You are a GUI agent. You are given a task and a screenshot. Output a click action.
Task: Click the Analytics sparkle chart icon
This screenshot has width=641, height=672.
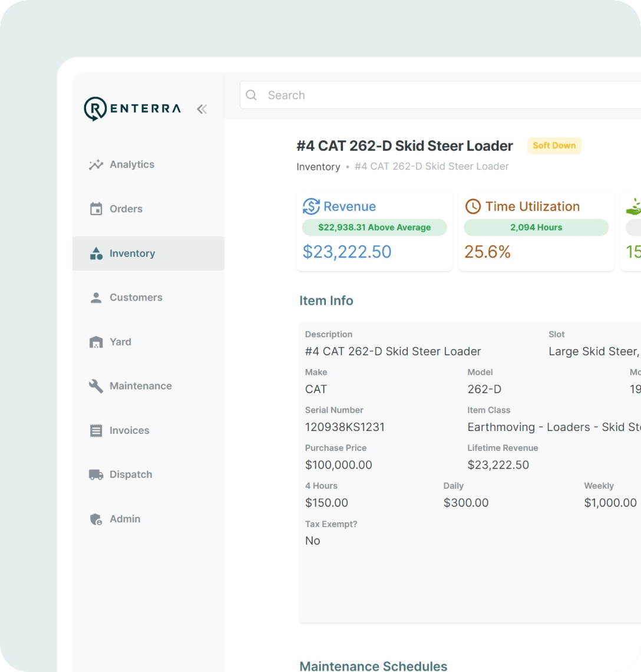point(96,165)
